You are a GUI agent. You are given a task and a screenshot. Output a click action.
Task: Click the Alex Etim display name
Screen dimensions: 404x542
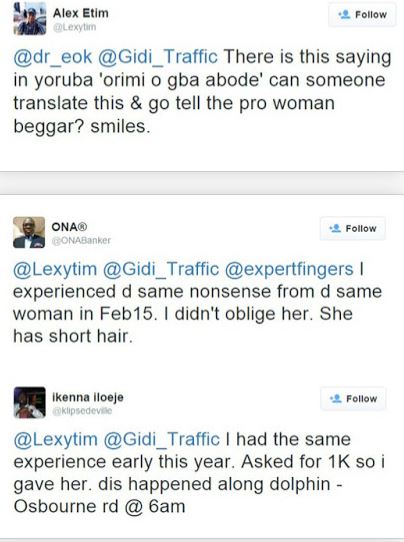[x=81, y=13]
